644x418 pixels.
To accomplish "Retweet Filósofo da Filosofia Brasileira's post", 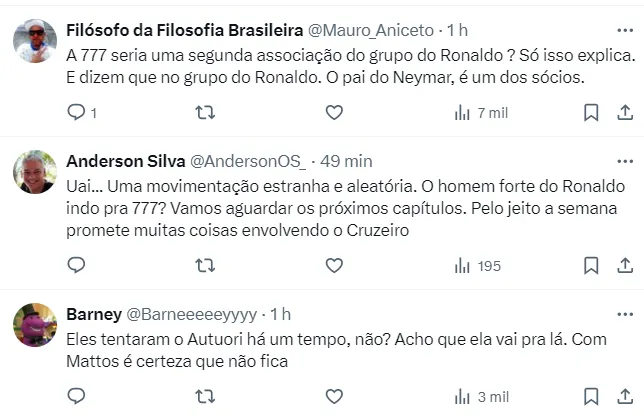I will tap(204, 113).
